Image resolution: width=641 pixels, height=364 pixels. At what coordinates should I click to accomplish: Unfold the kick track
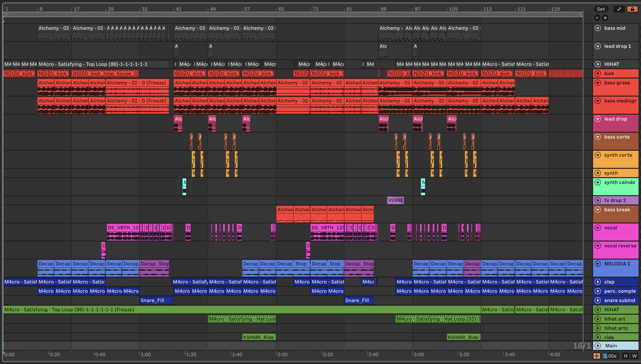tap(598, 73)
